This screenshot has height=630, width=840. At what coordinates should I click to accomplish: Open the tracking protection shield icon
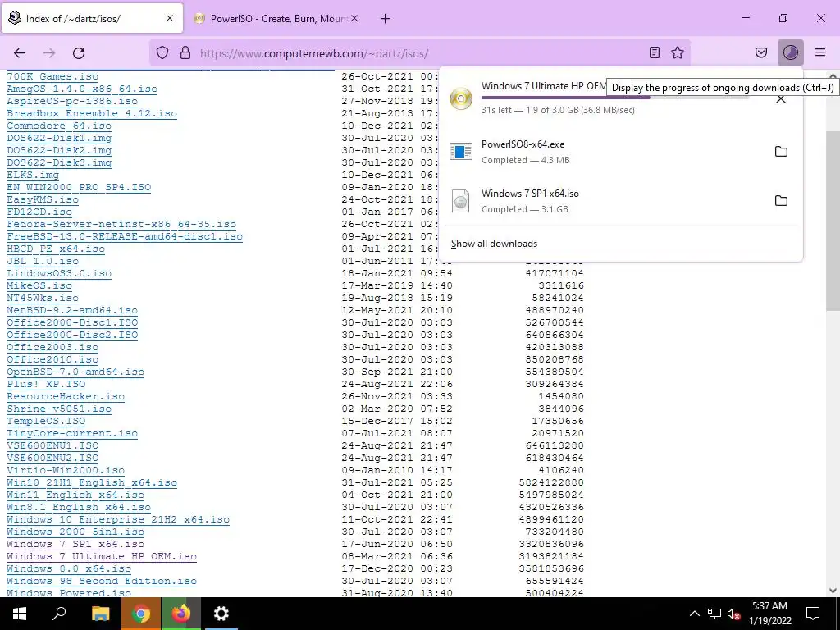pos(162,53)
